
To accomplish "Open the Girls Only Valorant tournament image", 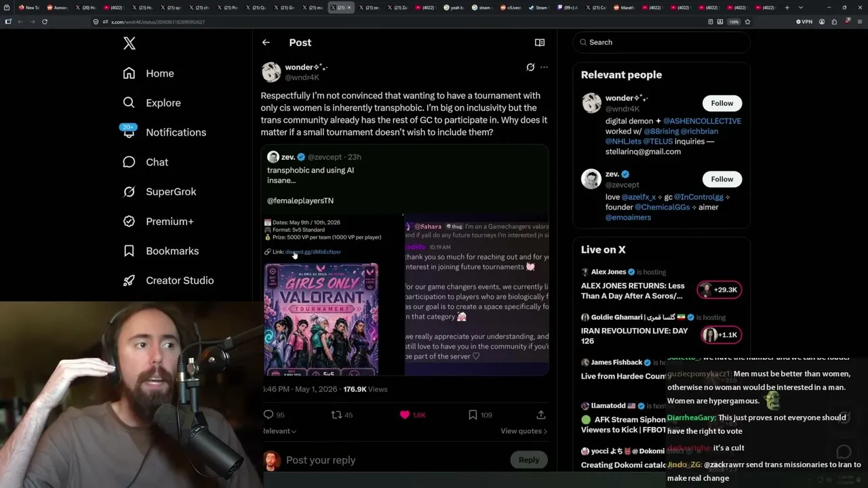I will [x=321, y=319].
